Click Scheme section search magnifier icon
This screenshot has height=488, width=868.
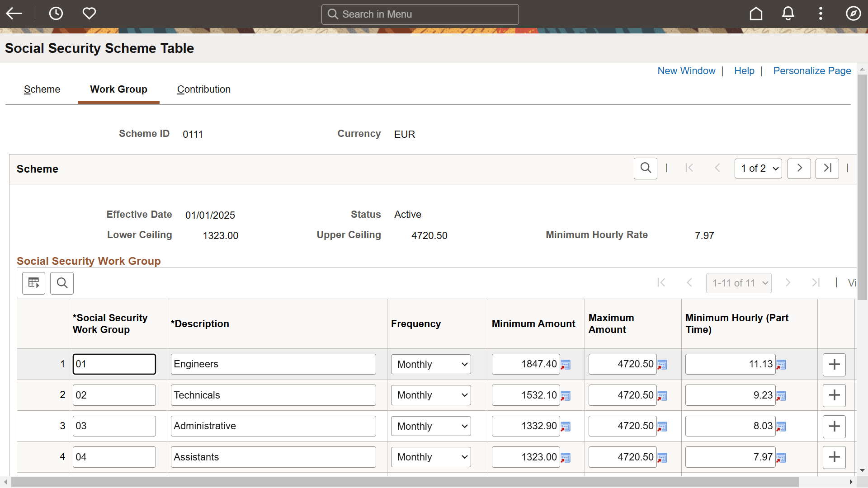pyautogui.click(x=645, y=168)
